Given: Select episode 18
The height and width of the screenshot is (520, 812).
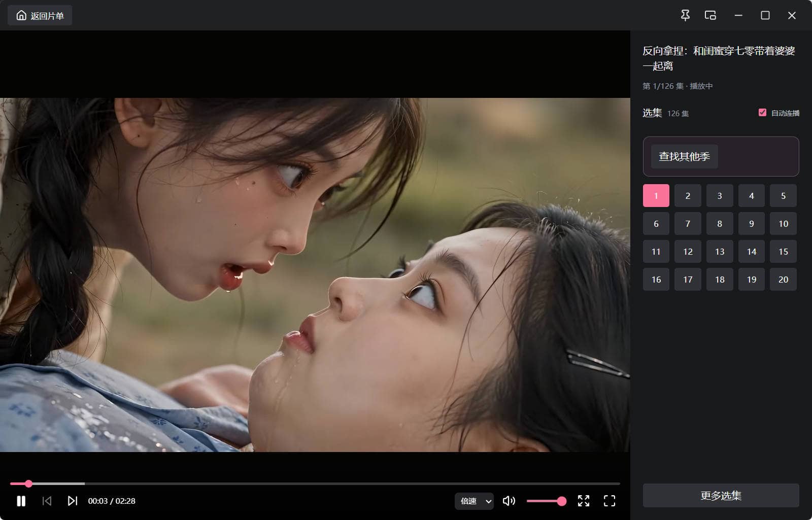Looking at the screenshot, I should coord(720,279).
